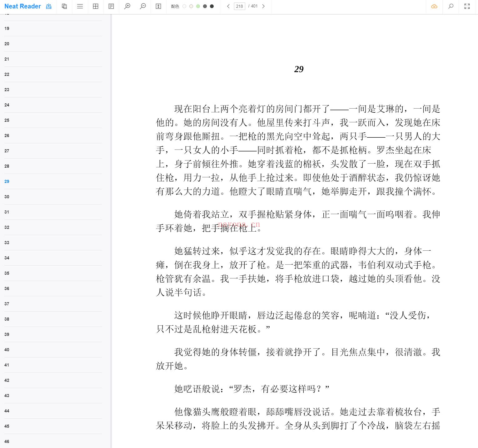Viewport: 478px width, 448px height.
Task: Open chapter 40 in contents
Action: tap(53, 350)
